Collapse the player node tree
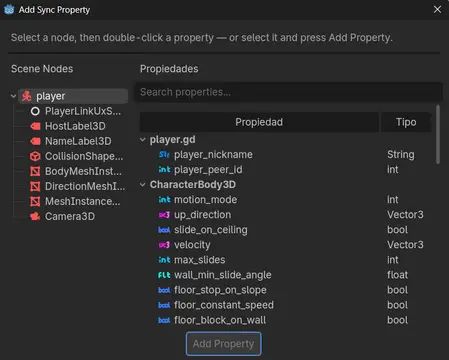This screenshot has width=449, height=360. coord(13,96)
